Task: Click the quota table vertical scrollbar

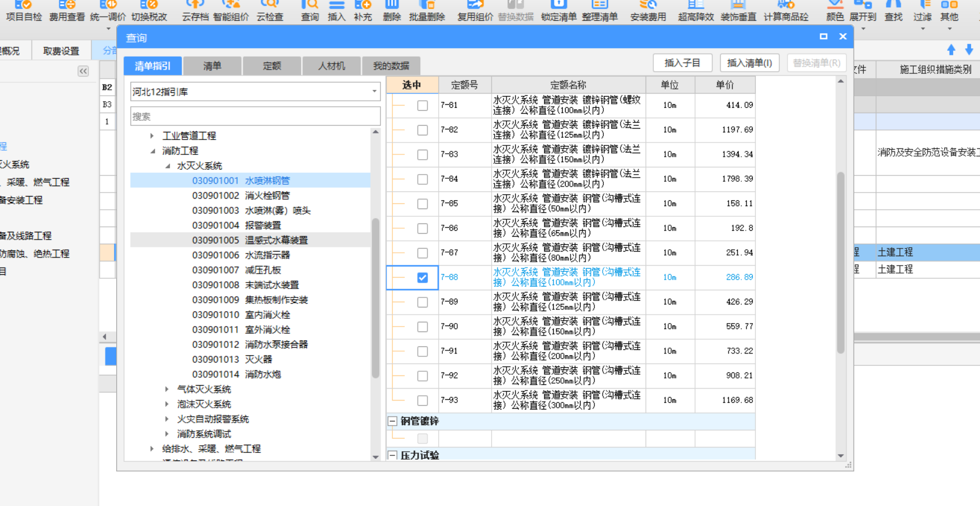Action: tap(841, 262)
